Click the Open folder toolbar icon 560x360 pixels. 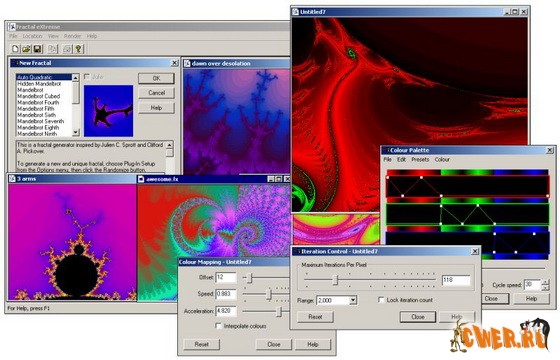coord(26,49)
